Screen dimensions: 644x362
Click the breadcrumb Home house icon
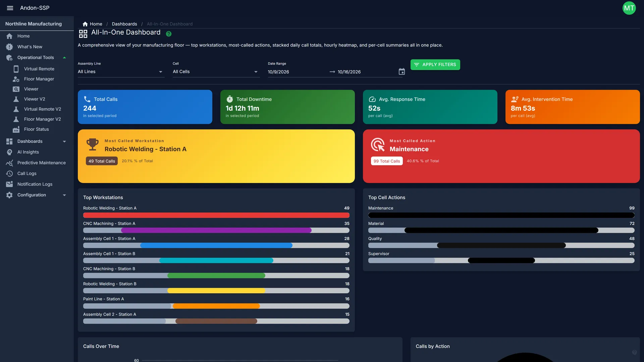85,24
